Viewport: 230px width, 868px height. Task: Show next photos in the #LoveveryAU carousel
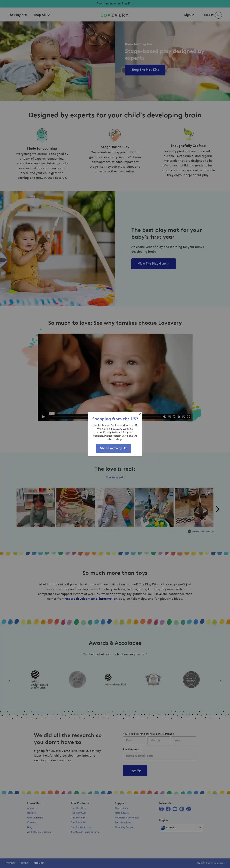pos(218,509)
